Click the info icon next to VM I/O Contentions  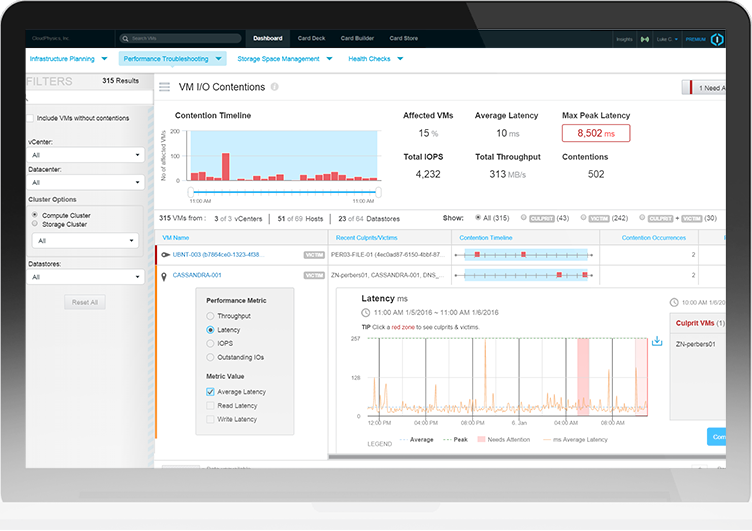pyautogui.click(x=275, y=88)
